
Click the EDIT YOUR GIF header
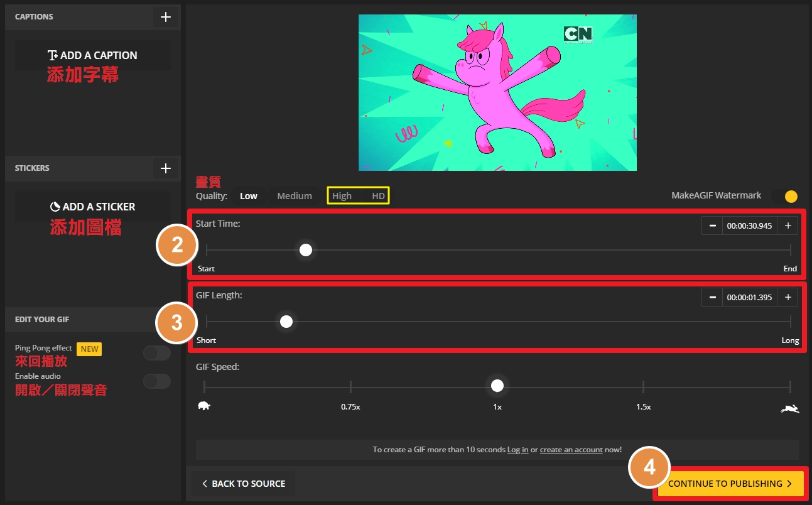(42, 320)
